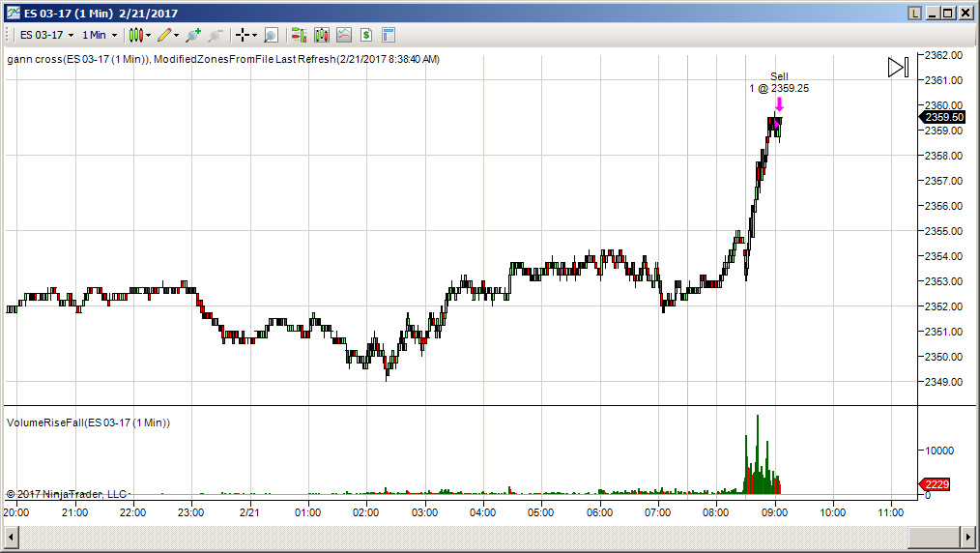Click the 10000 volume axis label
The height and width of the screenshot is (553, 980).
coord(939,451)
